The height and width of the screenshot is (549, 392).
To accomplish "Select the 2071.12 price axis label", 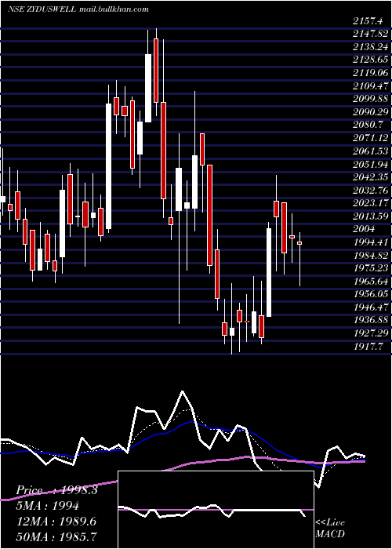I will click(x=370, y=138).
